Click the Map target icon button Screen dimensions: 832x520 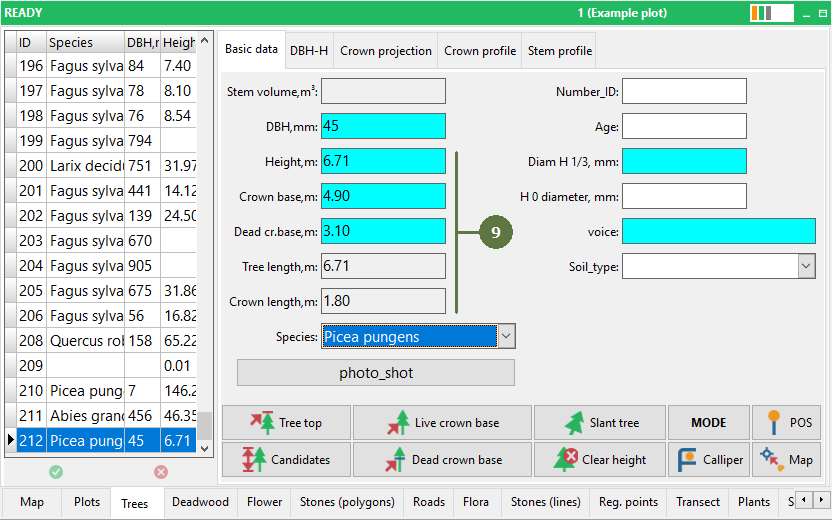[x=786, y=460]
